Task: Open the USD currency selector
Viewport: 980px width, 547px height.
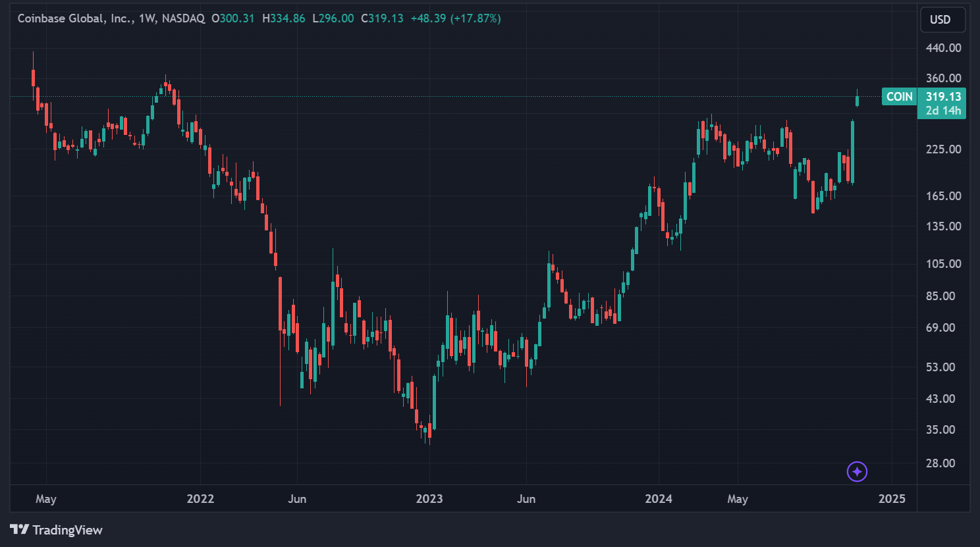Action: coord(942,20)
